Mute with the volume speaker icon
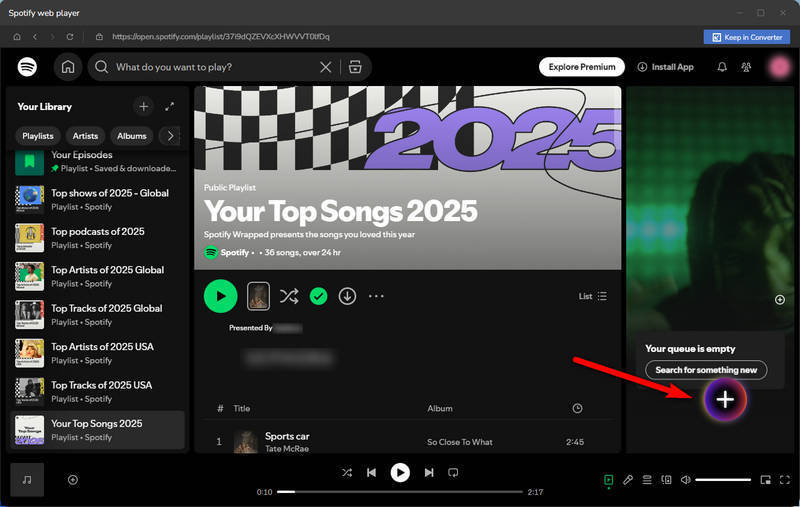 [x=686, y=480]
